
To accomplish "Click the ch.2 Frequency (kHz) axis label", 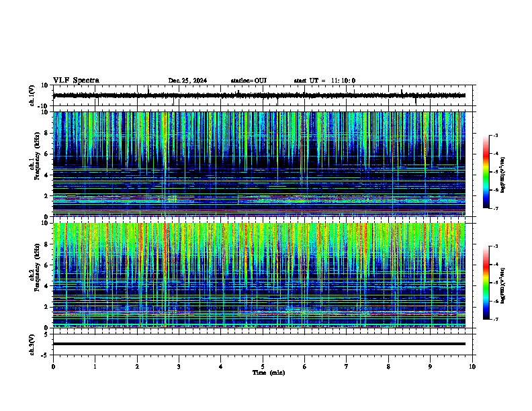I will coord(35,267).
